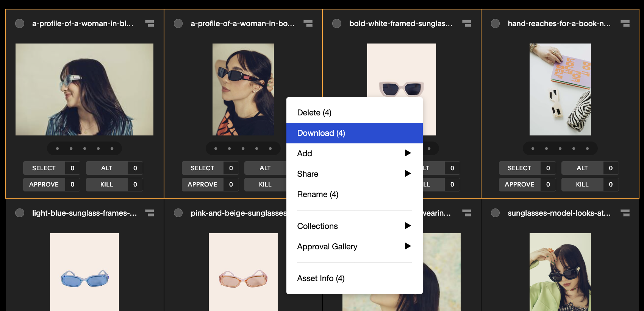
Task: Open stack icon on a-profile-of-a-woman-in-bl card
Action: pyautogui.click(x=150, y=23)
